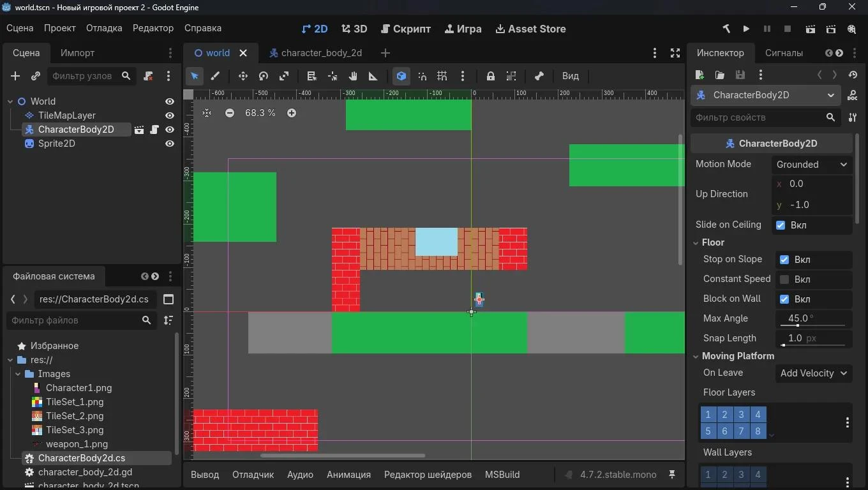
Task: Open the Вид viewport menu button
Action: coord(571,76)
